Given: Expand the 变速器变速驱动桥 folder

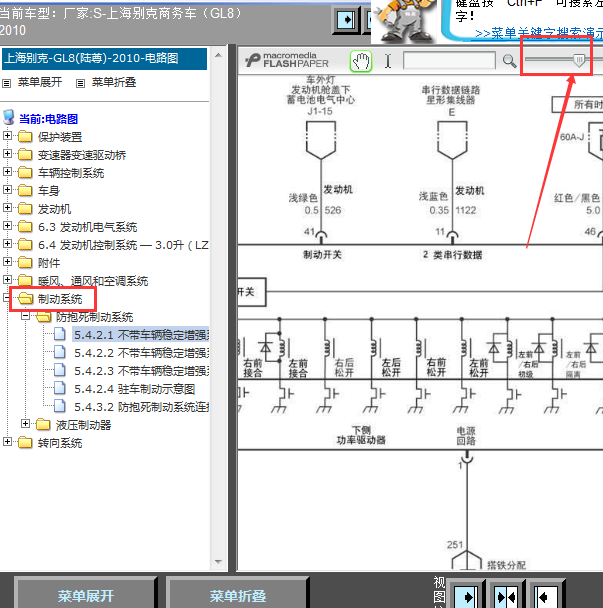Looking at the screenshot, I should point(7,154).
